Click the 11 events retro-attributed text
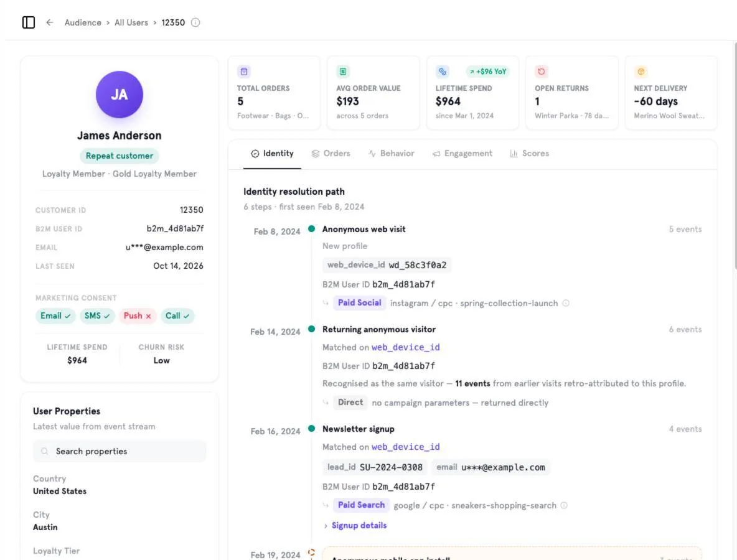Image resolution: width=737 pixels, height=560 pixels. (x=472, y=384)
